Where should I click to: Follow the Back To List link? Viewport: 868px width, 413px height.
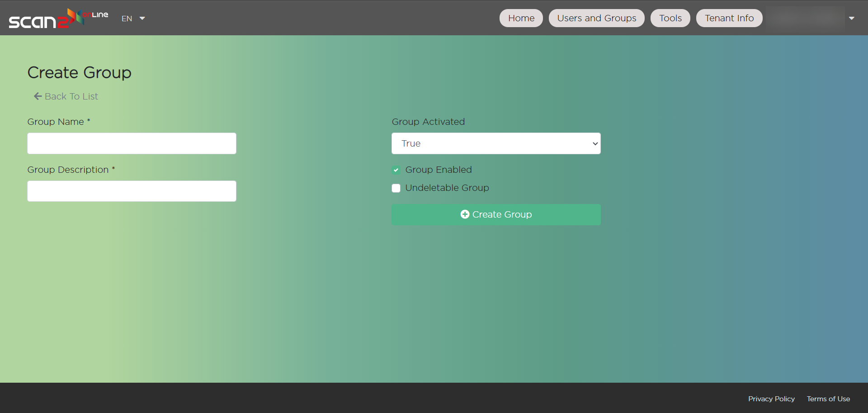71,96
